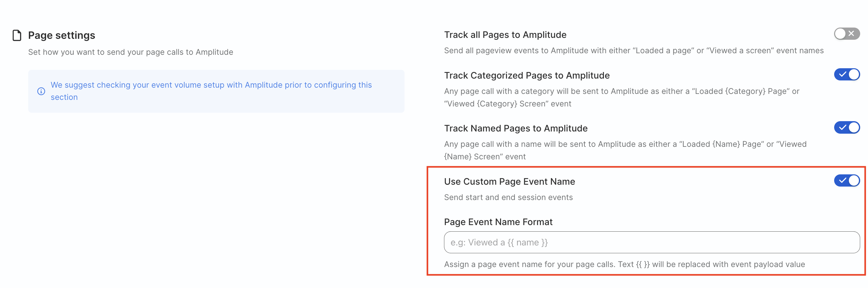Image resolution: width=868 pixels, height=288 pixels.
Task: Click 'Use Custom Page Event Name' label
Action: (x=510, y=181)
